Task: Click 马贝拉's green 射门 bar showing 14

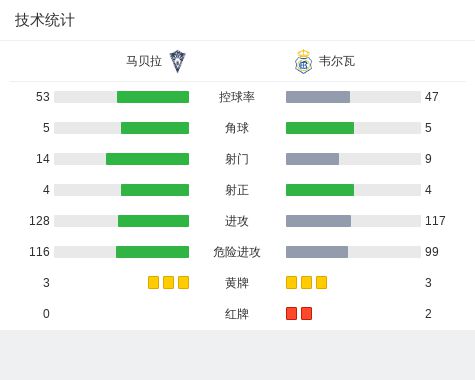Action: click(x=147, y=159)
